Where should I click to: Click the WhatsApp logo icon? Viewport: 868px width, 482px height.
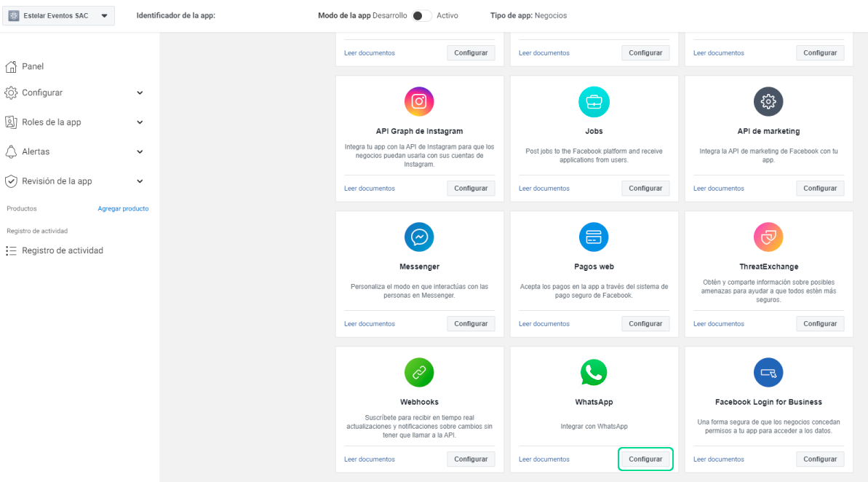(594, 373)
